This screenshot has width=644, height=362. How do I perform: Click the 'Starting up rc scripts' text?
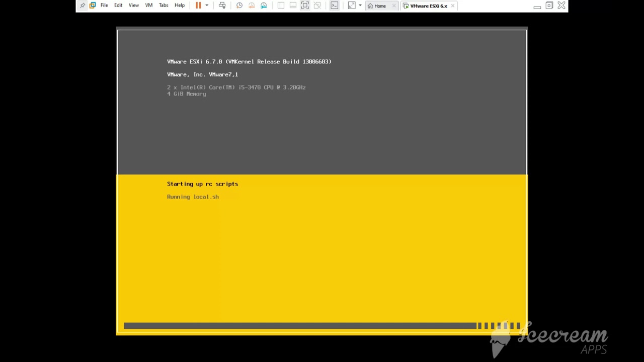point(202,184)
